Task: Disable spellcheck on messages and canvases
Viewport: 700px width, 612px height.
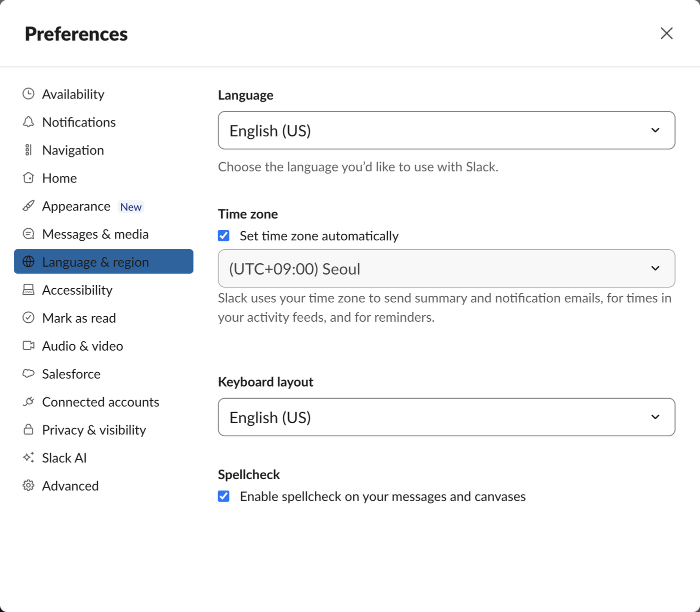Action: click(x=223, y=497)
